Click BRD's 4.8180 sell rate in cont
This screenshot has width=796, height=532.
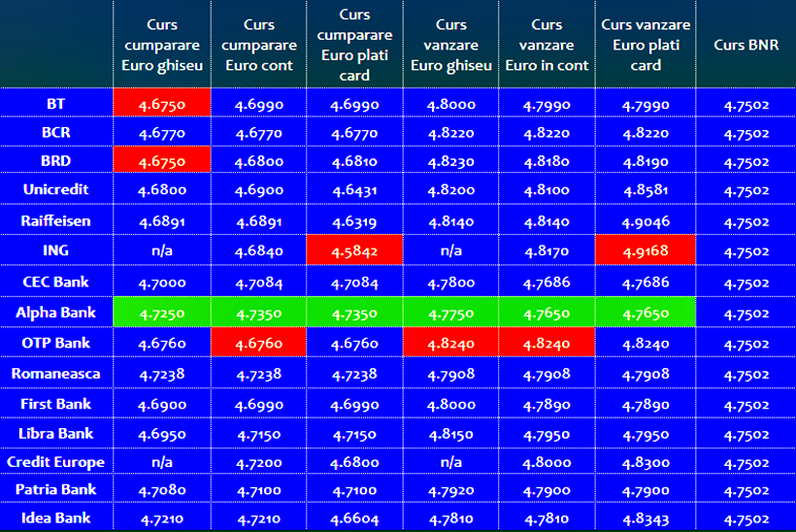pos(547,162)
